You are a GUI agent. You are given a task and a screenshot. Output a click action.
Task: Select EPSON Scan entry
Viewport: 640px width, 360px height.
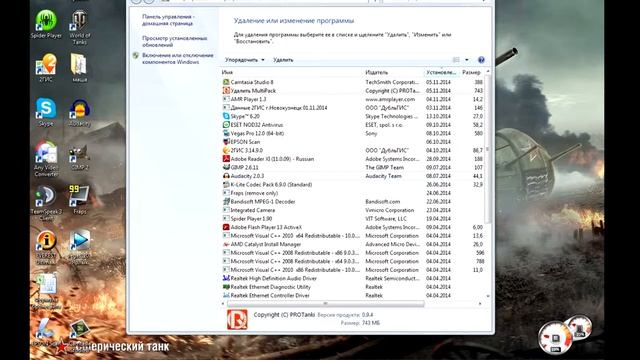tap(353, 142)
